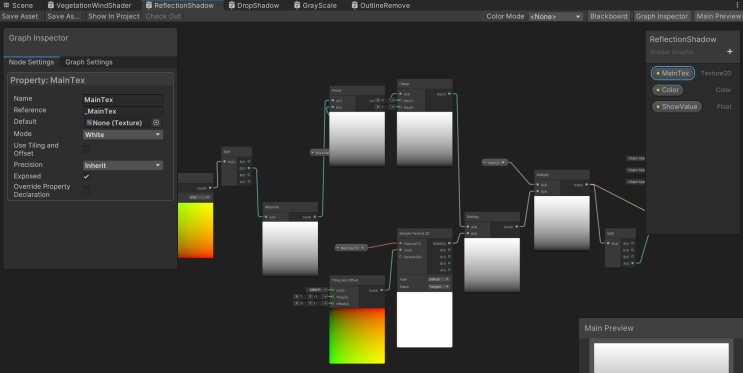Screen dimensions: 743x373
Task: Switch to Node Settings tab
Action: click(x=31, y=62)
